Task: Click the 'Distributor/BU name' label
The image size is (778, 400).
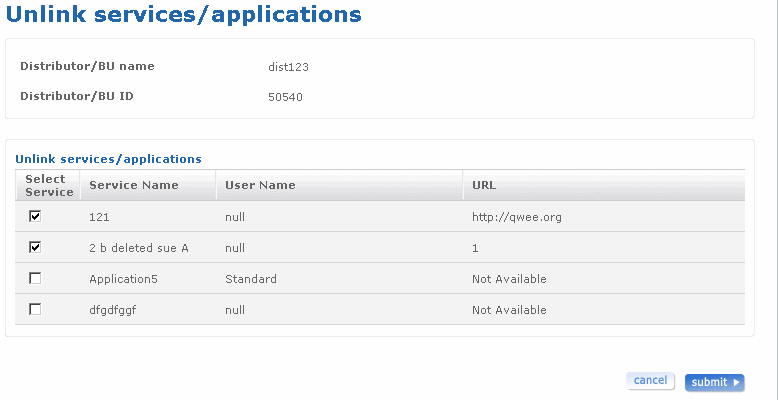Action: [x=87, y=66]
